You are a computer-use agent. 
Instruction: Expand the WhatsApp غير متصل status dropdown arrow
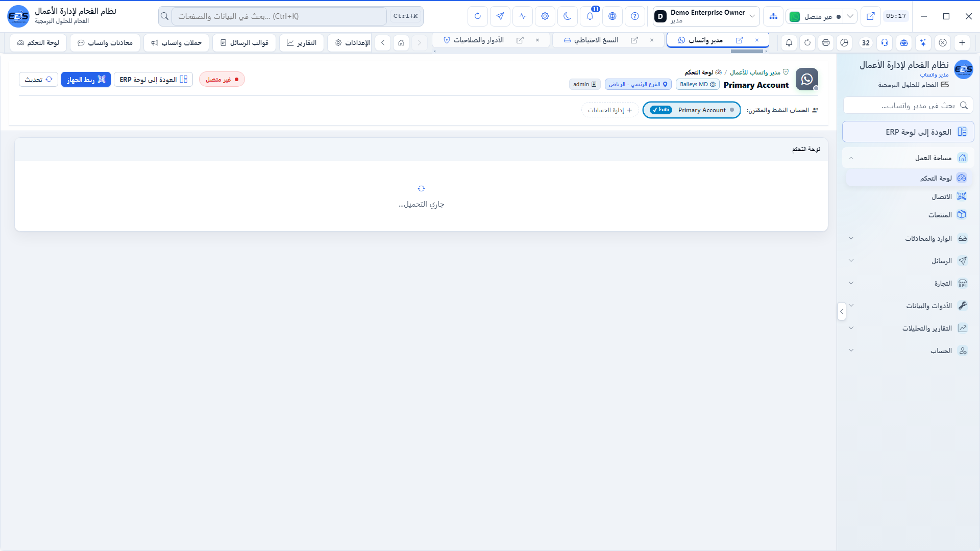[x=850, y=16]
